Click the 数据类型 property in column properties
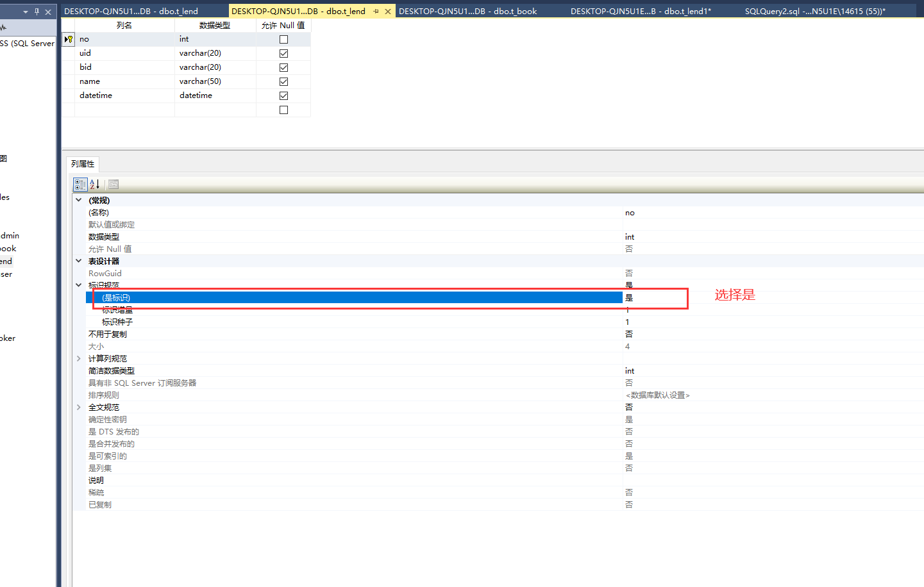The height and width of the screenshot is (587, 924). click(x=505, y=237)
